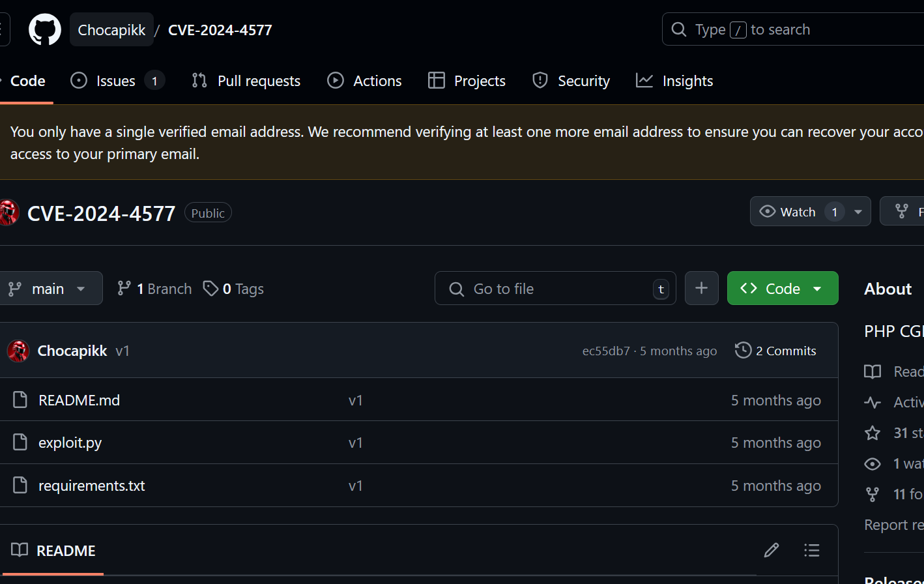This screenshot has width=924, height=584.
Task: Open the 11 forks icon in About sidebar
Action: [873, 494]
